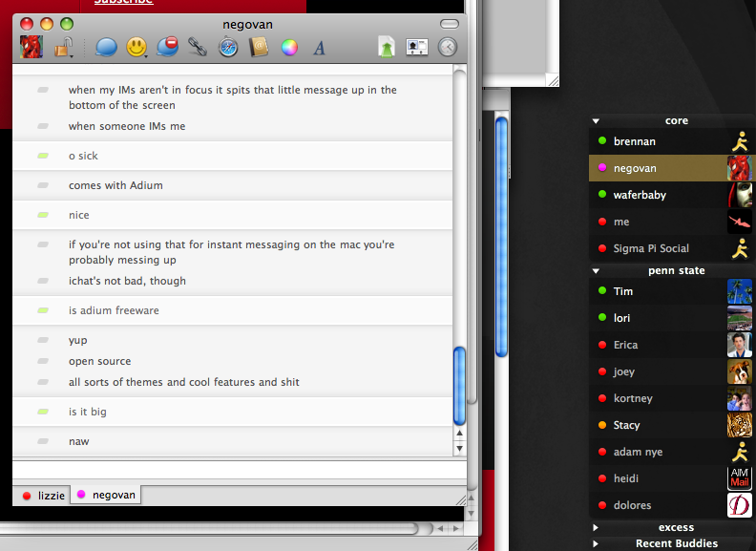Click the background window blue vertical scrollbar
The width and height of the screenshot is (756, 551).
(501, 237)
